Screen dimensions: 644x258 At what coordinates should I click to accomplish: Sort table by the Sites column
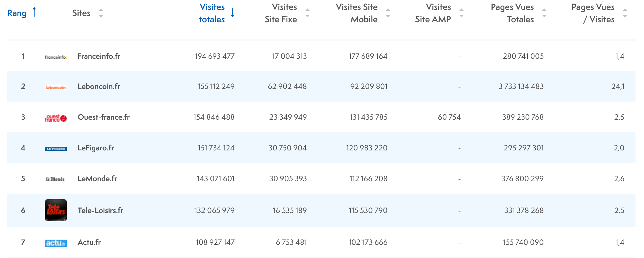click(81, 13)
